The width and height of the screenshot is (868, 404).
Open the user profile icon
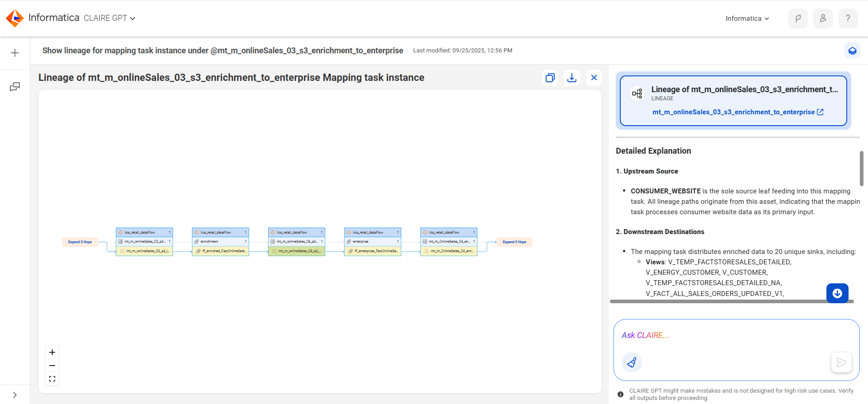click(x=823, y=19)
